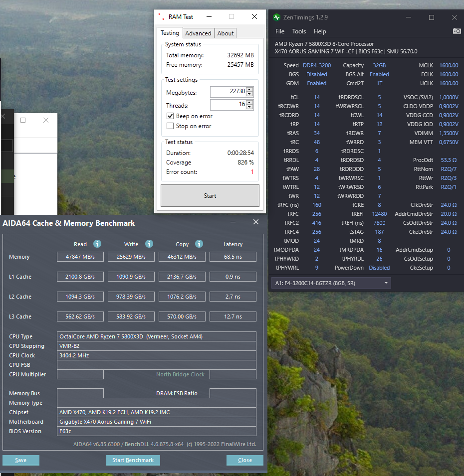Image resolution: width=464 pixels, height=476 pixels.
Task: Minimize the ZenTimings window
Action: click(x=409, y=17)
